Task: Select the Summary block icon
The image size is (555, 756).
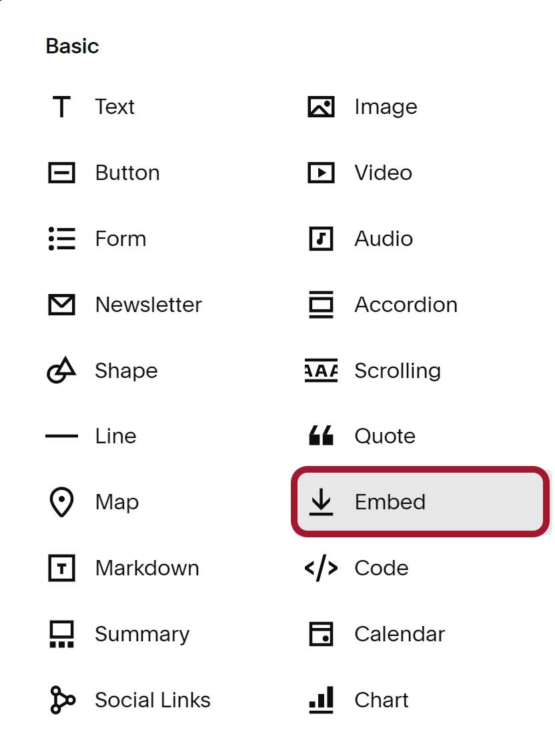Action: point(61,634)
